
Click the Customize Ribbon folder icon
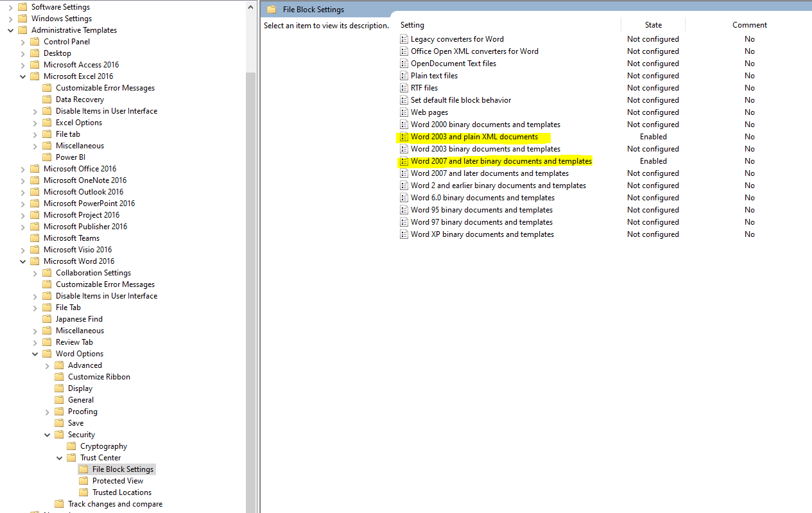[59, 377]
